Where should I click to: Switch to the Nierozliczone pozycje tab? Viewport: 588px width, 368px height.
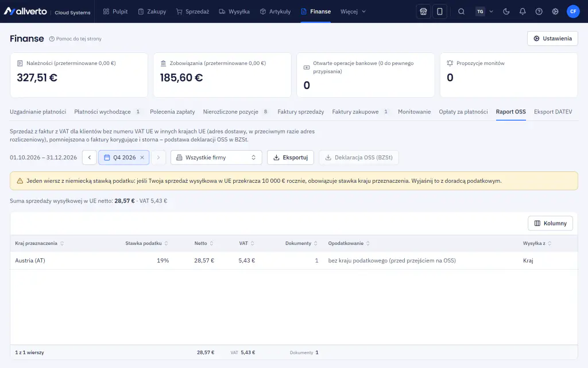(235, 112)
